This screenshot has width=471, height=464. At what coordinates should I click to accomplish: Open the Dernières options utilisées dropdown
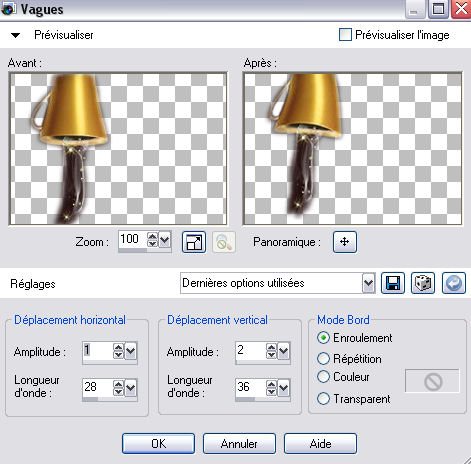tap(368, 283)
